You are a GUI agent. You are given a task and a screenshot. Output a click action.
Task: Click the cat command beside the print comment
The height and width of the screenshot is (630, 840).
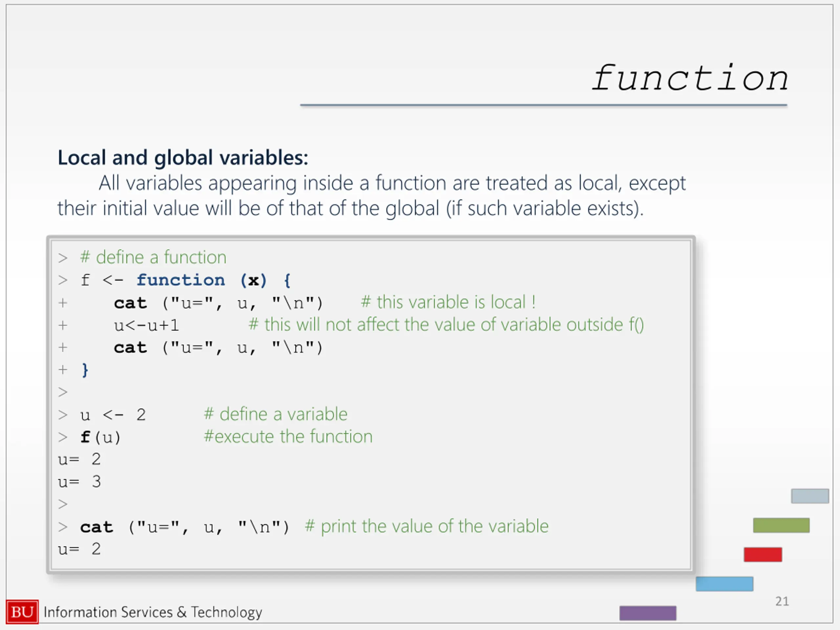click(185, 527)
